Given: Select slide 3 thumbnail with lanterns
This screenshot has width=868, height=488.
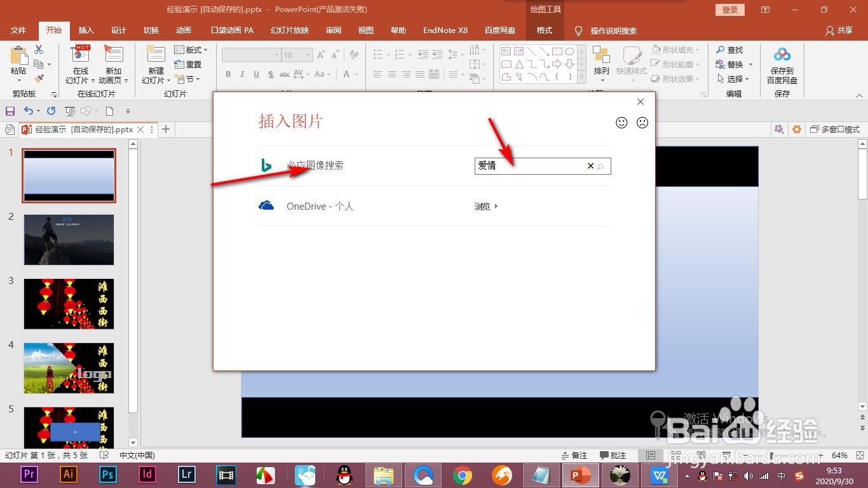Looking at the screenshot, I should point(69,304).
